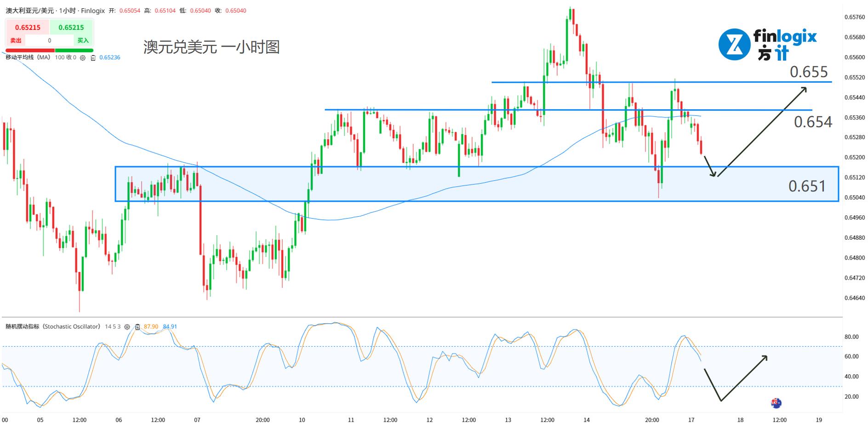Select the Stochastic Oscillator indicator label
The image size is (868, 428).
coord(53,327)
